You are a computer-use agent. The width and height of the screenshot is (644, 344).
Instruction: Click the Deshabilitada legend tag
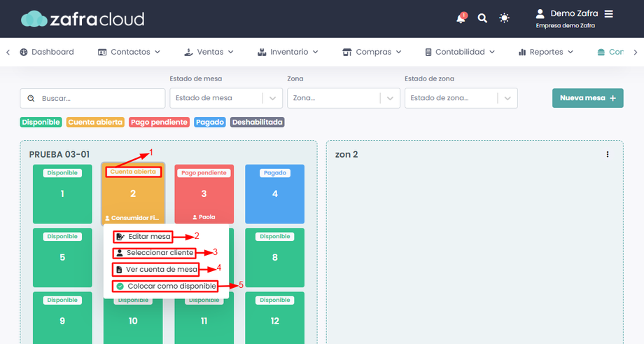tap(257, 122)
